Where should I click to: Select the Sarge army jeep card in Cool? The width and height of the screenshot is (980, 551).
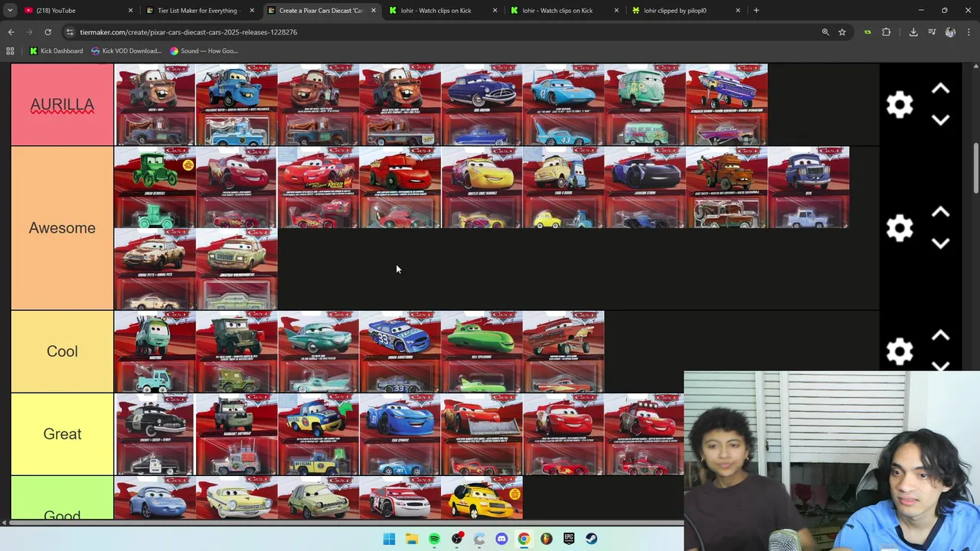[237, 351]
